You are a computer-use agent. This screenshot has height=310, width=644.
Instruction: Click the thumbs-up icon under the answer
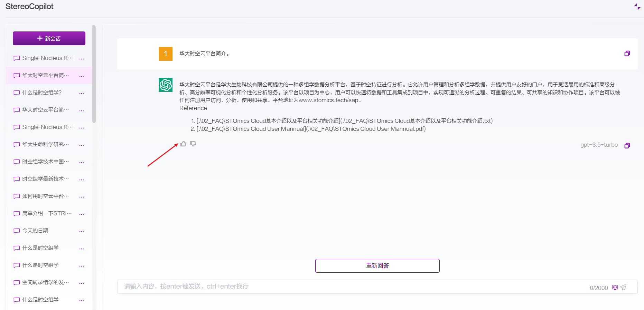183,144
